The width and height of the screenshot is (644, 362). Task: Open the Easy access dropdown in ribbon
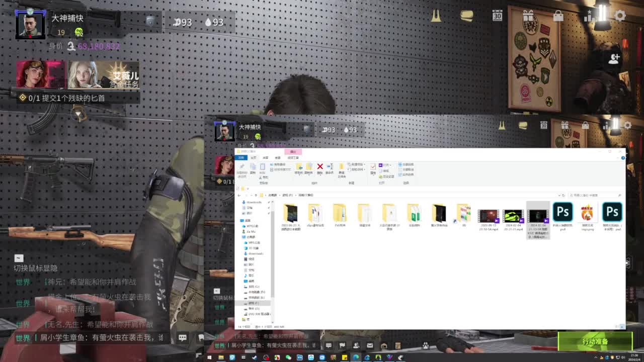coord(356,169)
